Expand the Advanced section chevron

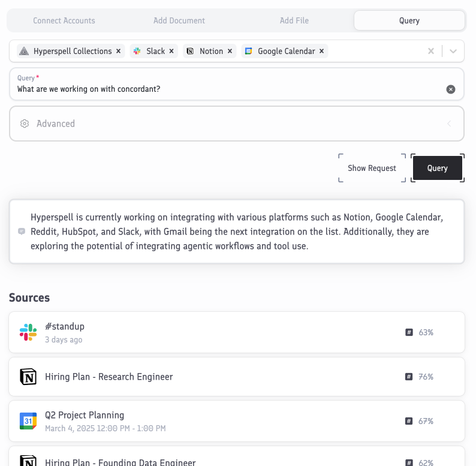[x=449, y=124]
